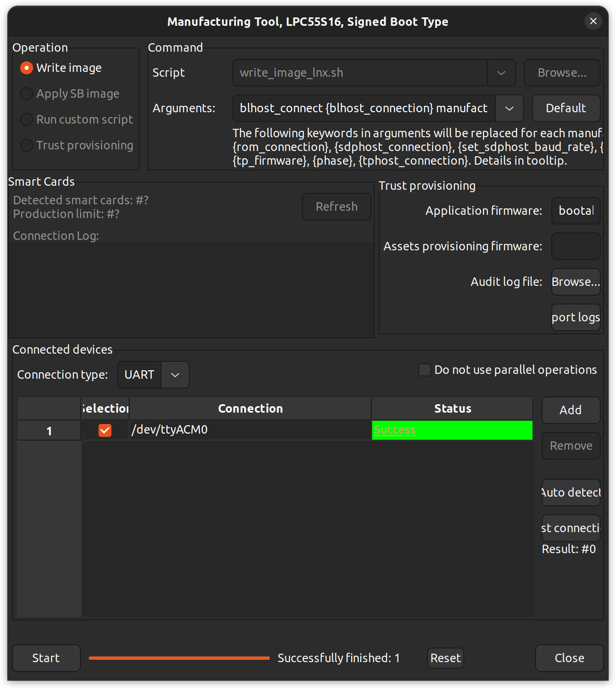
Task: Select the Write image operation
Action: click(27, 68)
